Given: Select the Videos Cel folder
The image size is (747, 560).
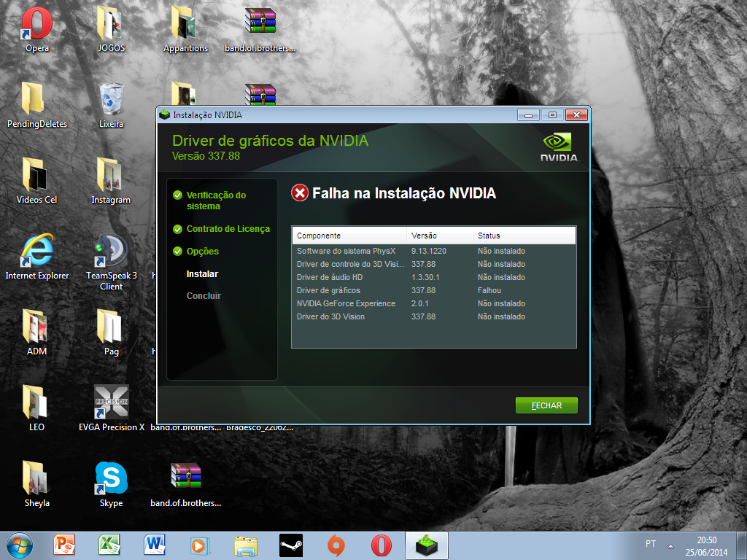Looking at the screenshot, I should (x=36, y=181).
